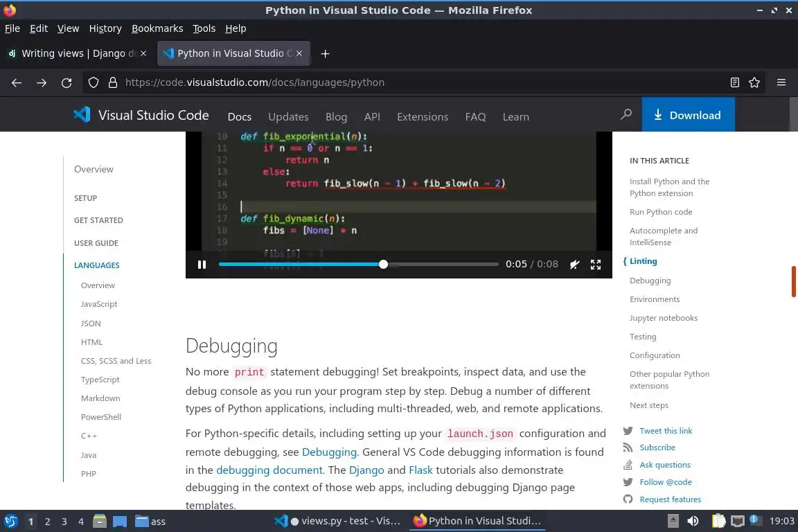The height and width of the screenshot is (532, 798).
Task: Open the Firefox View menu
Action: pos(68,28)
